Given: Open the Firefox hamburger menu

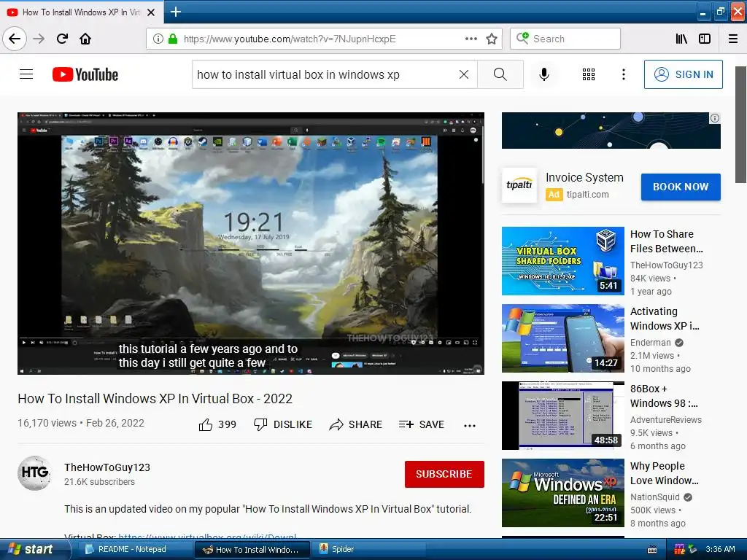Looking at the screenshot, I should pyautogui.click(x=733, y=39).
